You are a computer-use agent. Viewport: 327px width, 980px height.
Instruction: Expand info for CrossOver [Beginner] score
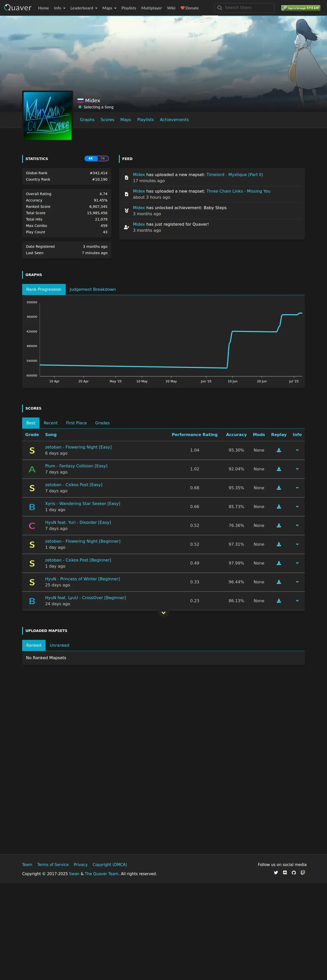pyautogui.click(x=297, y=601)
